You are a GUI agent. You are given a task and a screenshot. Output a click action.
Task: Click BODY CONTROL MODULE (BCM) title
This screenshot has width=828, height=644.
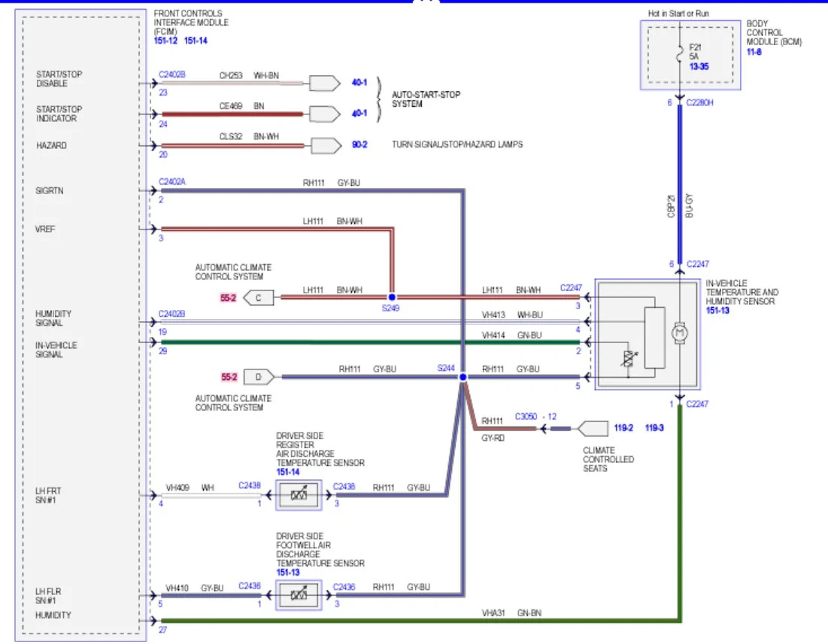774,33
